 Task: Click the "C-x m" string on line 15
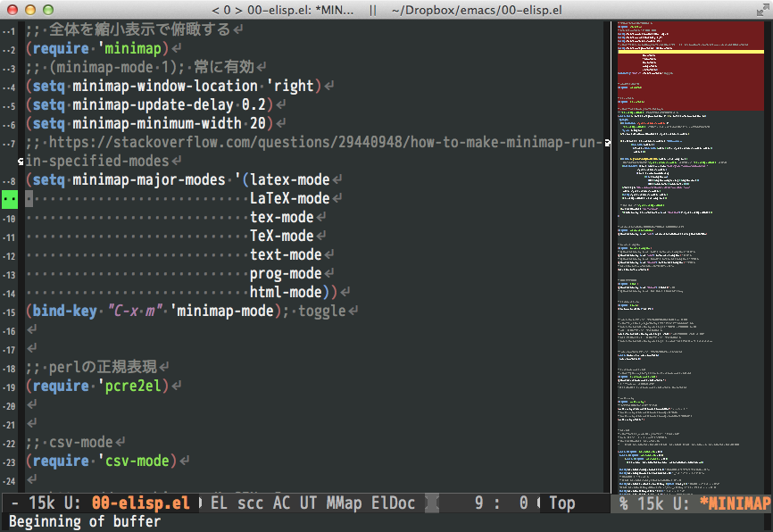coord(135,312)
